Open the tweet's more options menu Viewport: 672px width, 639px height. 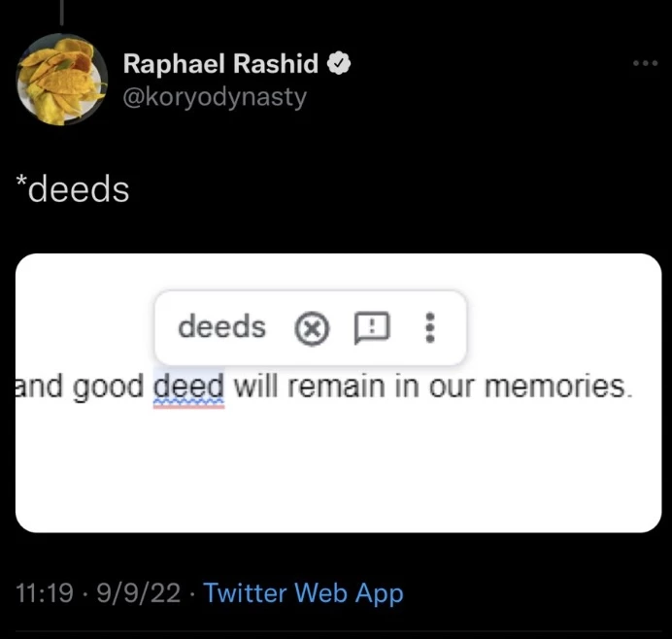[645, 63]
